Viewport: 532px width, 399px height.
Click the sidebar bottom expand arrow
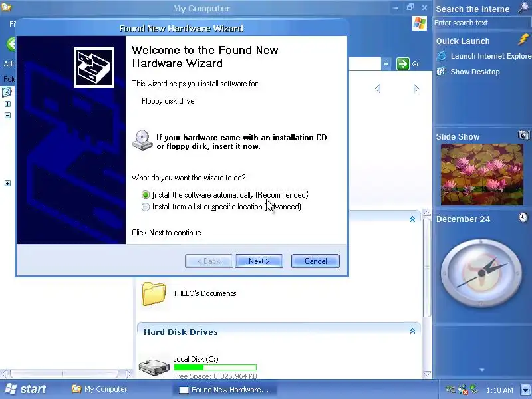481,370
